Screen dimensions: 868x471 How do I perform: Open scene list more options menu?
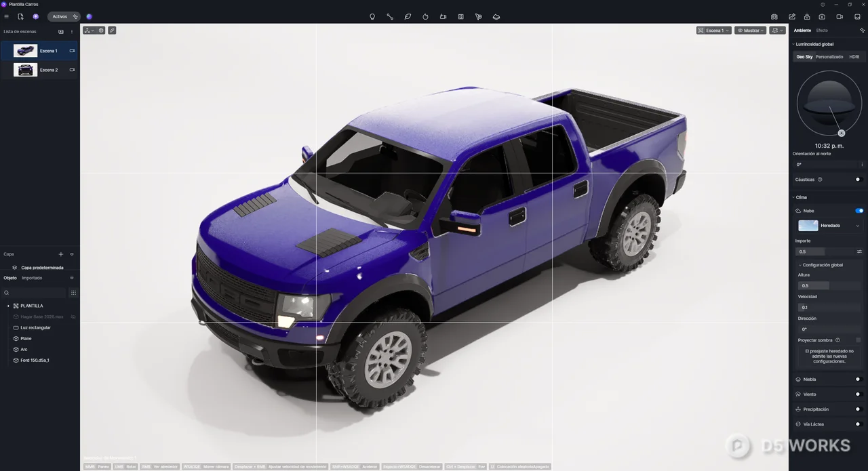click(x=72, y=32)
